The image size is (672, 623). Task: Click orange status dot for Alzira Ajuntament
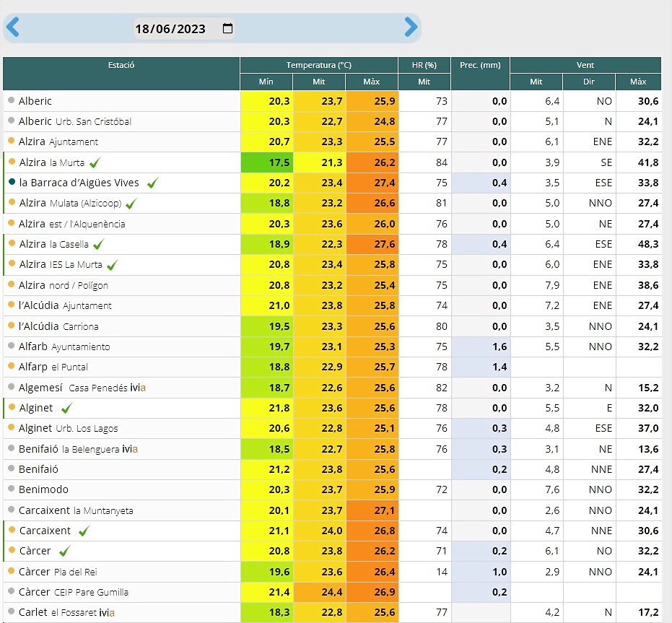(12, 141)
